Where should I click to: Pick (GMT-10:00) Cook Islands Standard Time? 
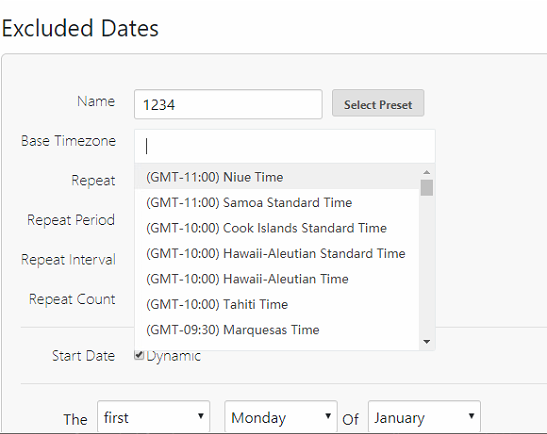[277, 228]
